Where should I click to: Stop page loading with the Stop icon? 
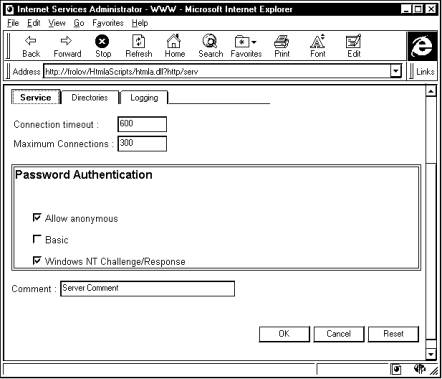click(102, 46)
